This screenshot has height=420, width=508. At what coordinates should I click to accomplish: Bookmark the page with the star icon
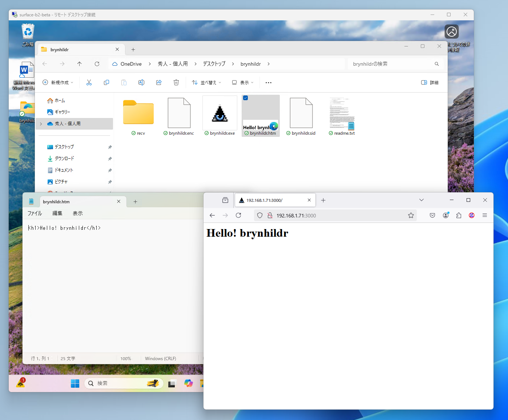(411, 215)
